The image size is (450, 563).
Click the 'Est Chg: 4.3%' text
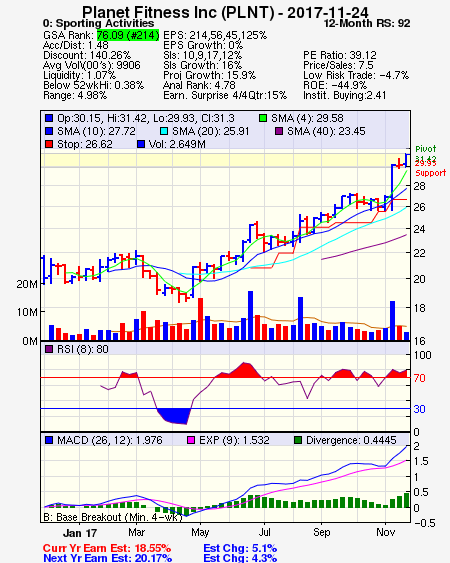(240, 558)
